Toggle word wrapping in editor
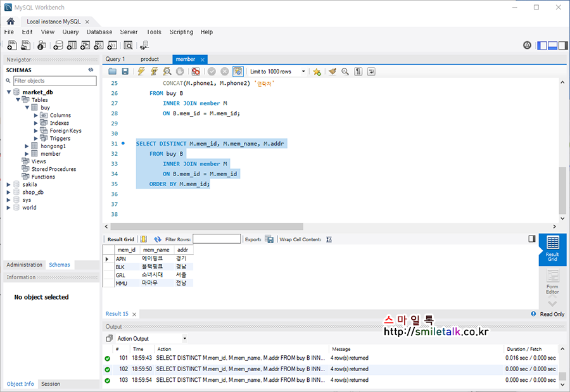Screen dimensions: 570x392 371,72
